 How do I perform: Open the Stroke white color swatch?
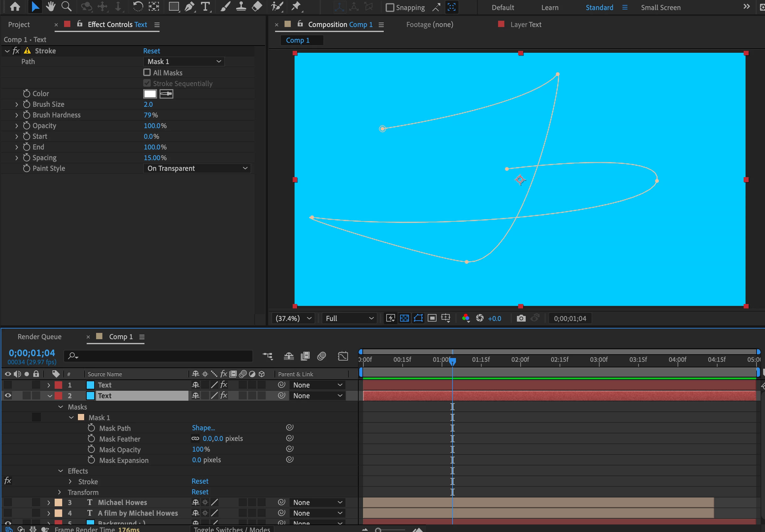click(x=150, y=94)
